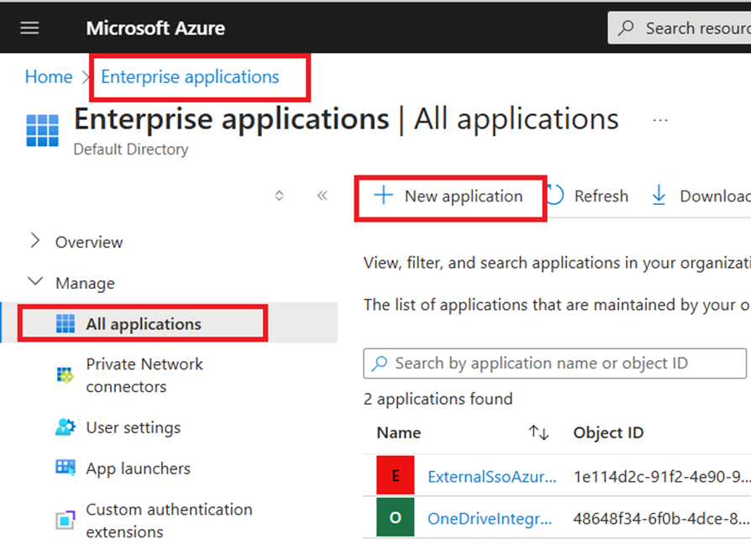Viewport: 751px width, 560px height.
Task: Expand the Overview section chevron
Action: tap(35, 241)
